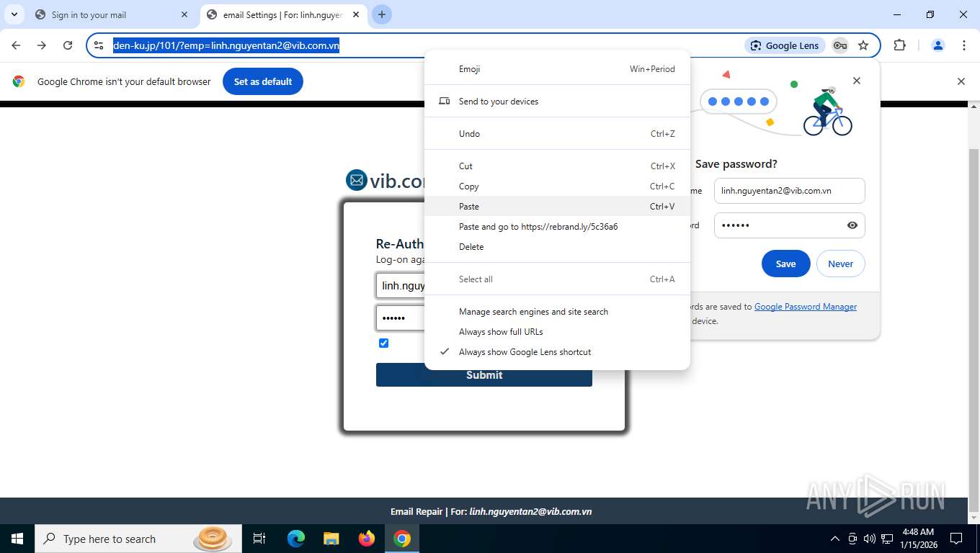Submit the re-authentication form
This screenshot has width=980, height=553.
[484, 375]
